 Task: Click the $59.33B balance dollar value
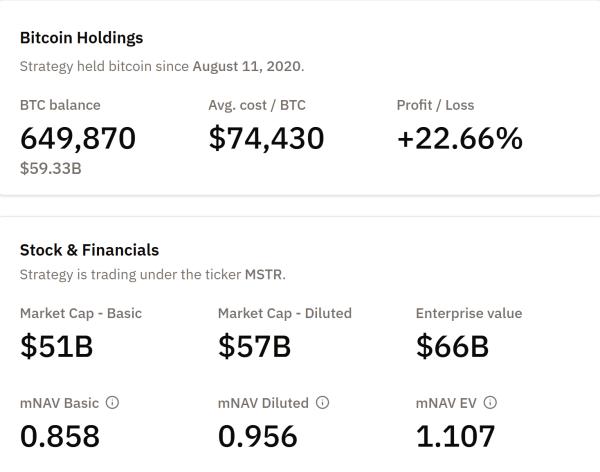tap(50, 168)
